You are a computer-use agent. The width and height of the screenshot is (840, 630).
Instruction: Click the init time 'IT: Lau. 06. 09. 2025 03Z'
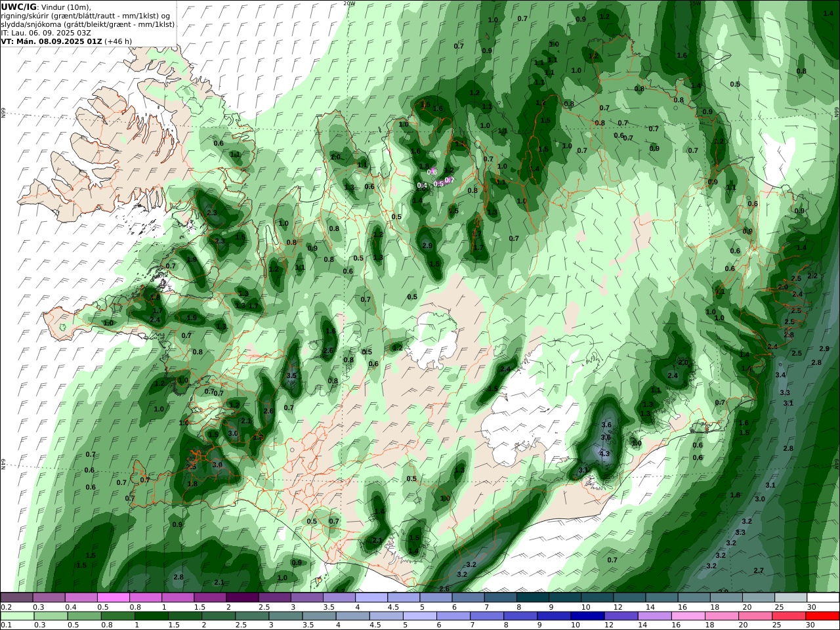point(46,32)
